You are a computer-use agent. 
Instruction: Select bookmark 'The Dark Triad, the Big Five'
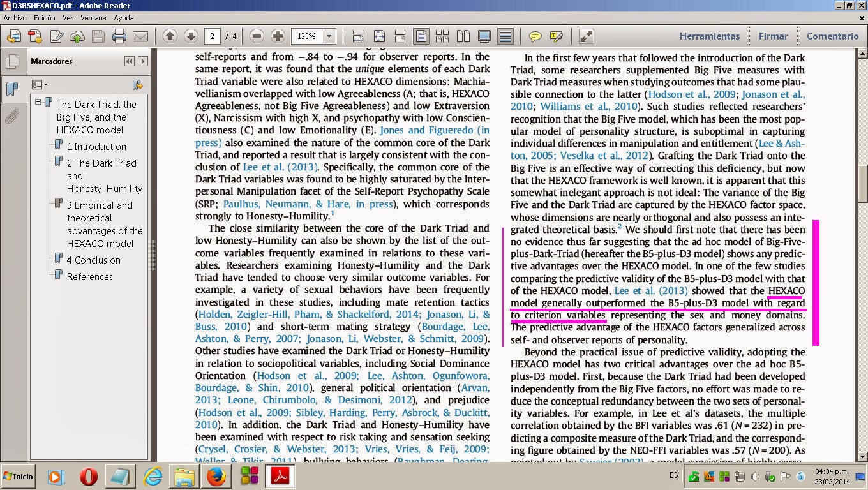tap(96, 117)
